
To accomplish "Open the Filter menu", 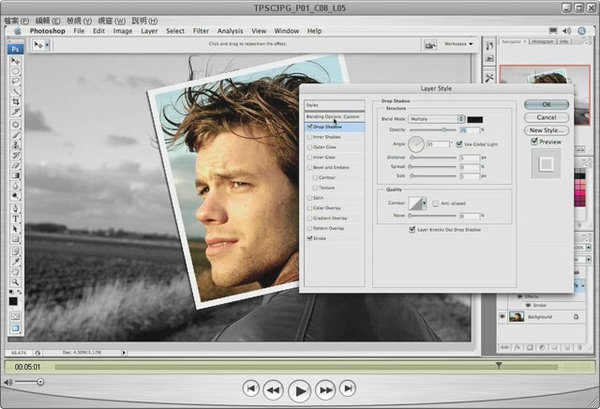I will click(201, 31).
